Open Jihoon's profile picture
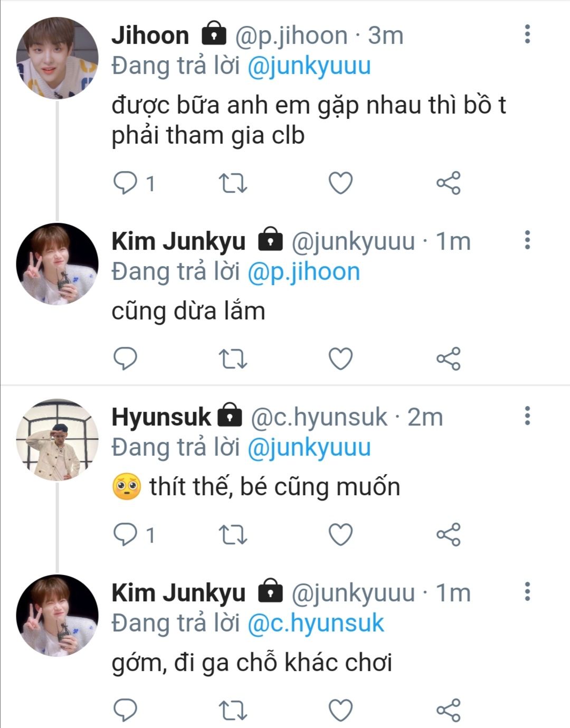 57,58
